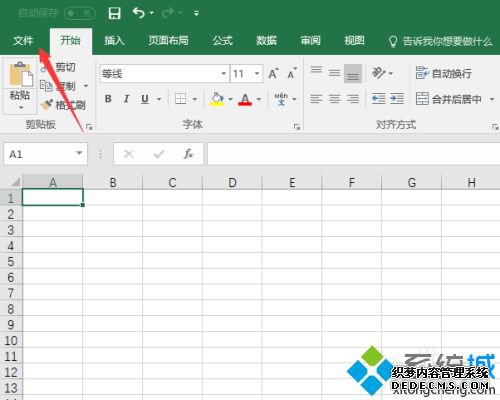Click the 粘贴 paste clipboard icon
The width and height of the screenshot is (500, 400).
(x=21, y=74)
